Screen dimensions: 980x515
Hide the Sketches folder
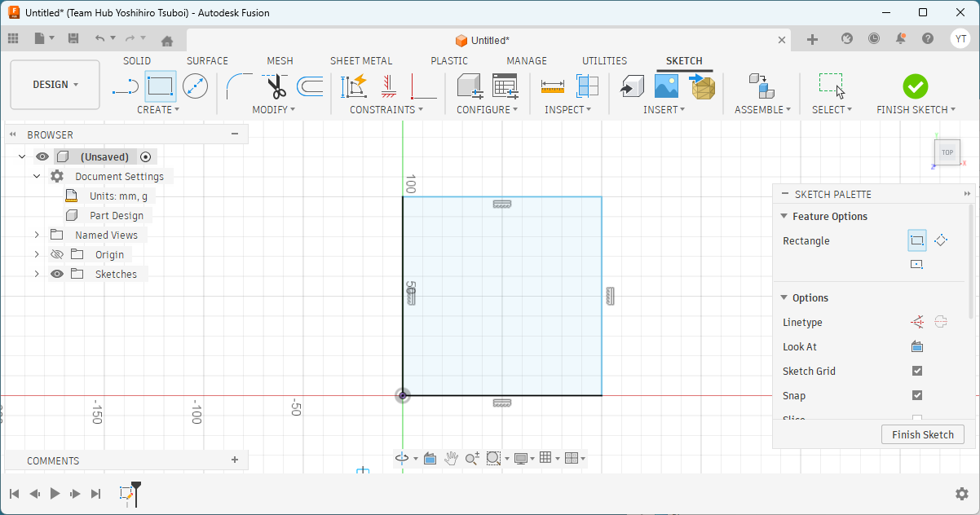pos(57,274)
